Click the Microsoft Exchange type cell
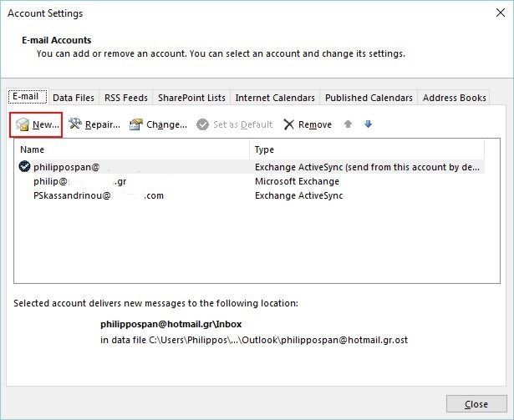The image size is (514, 420). pos(297,181)
